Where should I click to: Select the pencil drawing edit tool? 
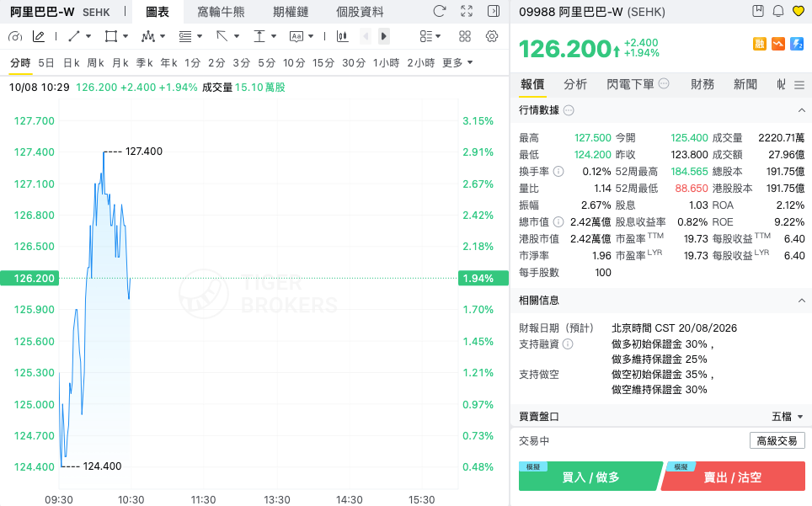38,36
